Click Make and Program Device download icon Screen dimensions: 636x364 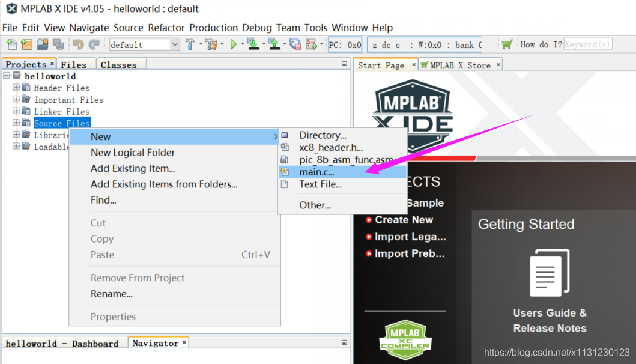(x=253, y=44)
